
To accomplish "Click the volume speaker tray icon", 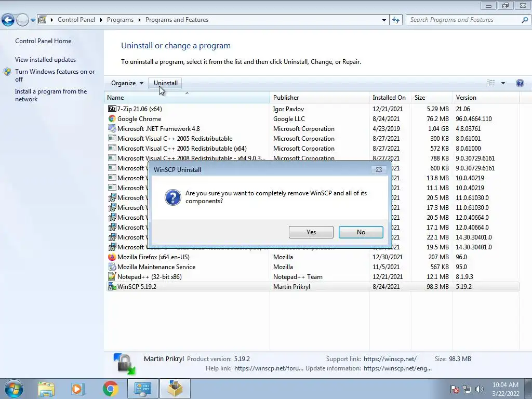I will click(479, 389).
